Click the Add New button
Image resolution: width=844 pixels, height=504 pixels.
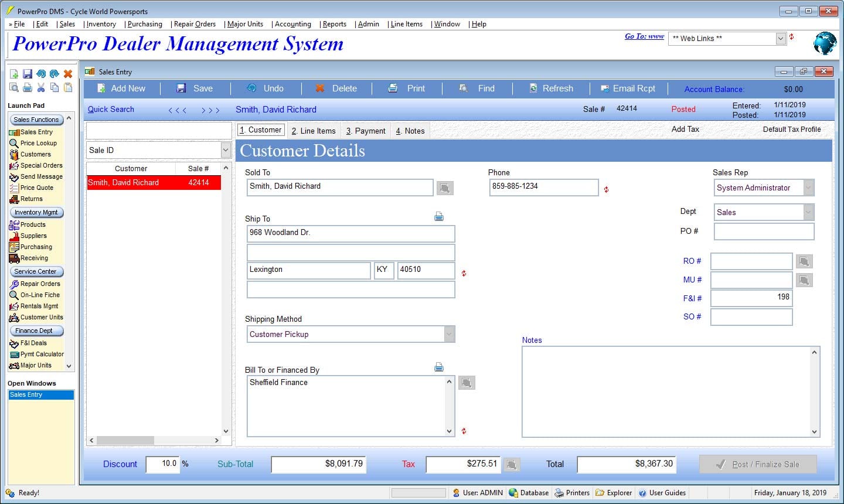tap(121, 88)
